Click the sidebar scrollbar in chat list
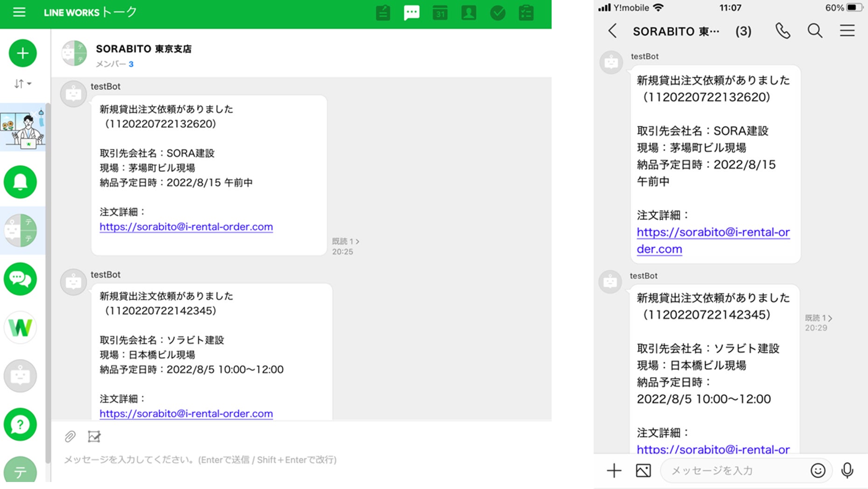The image size is (868, 489). coord(48,283)
